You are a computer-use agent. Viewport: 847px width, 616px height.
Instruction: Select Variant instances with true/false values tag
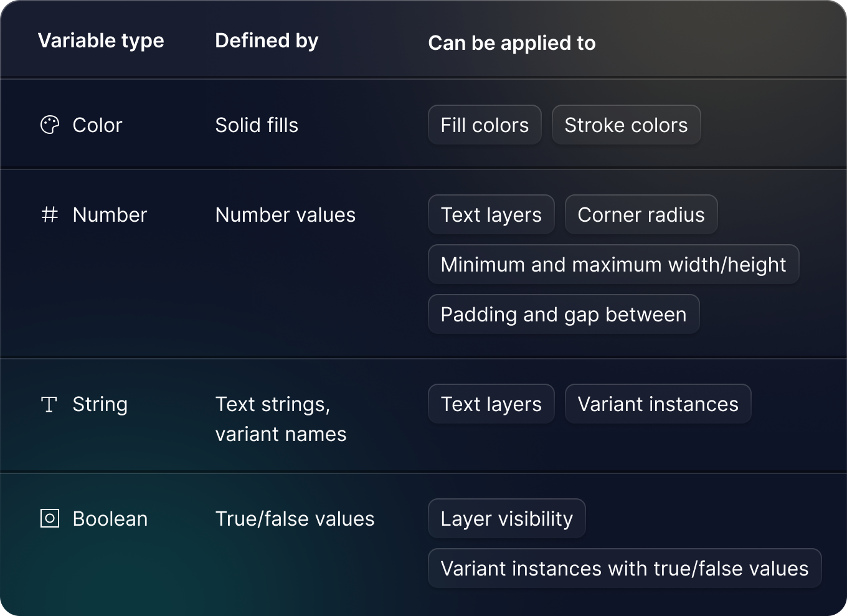pyautogui.click(x=625, y=569)
